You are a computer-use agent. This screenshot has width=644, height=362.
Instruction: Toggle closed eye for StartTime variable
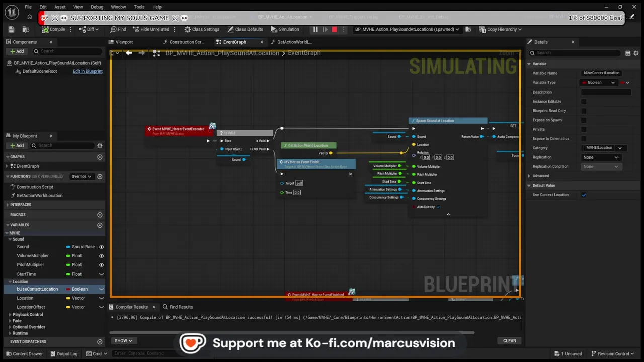[x=101, y=274]
